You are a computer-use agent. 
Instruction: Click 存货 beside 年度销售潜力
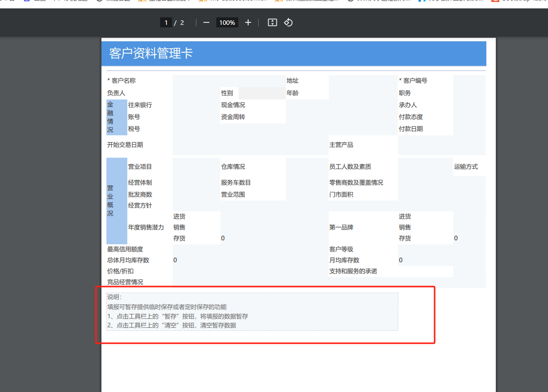click(180, 238)
